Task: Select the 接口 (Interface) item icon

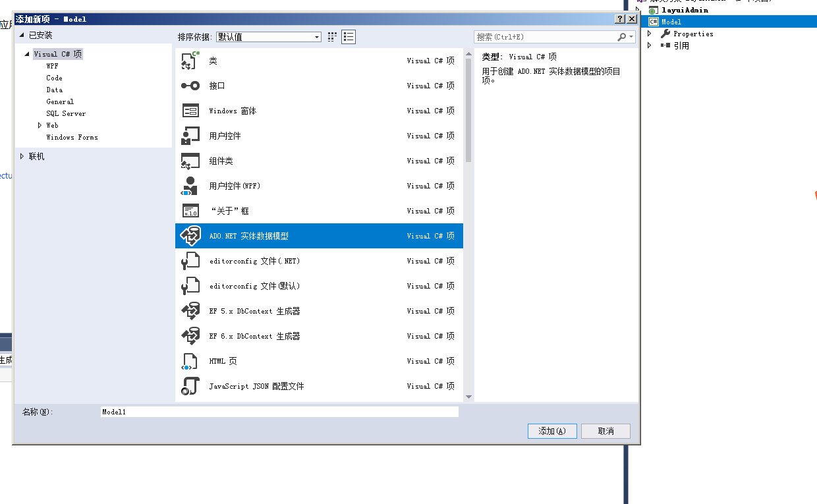Action: tap(190, 86)
